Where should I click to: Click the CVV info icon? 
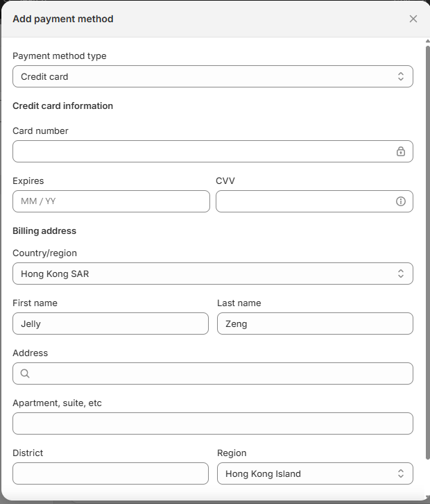coord(400,201)
